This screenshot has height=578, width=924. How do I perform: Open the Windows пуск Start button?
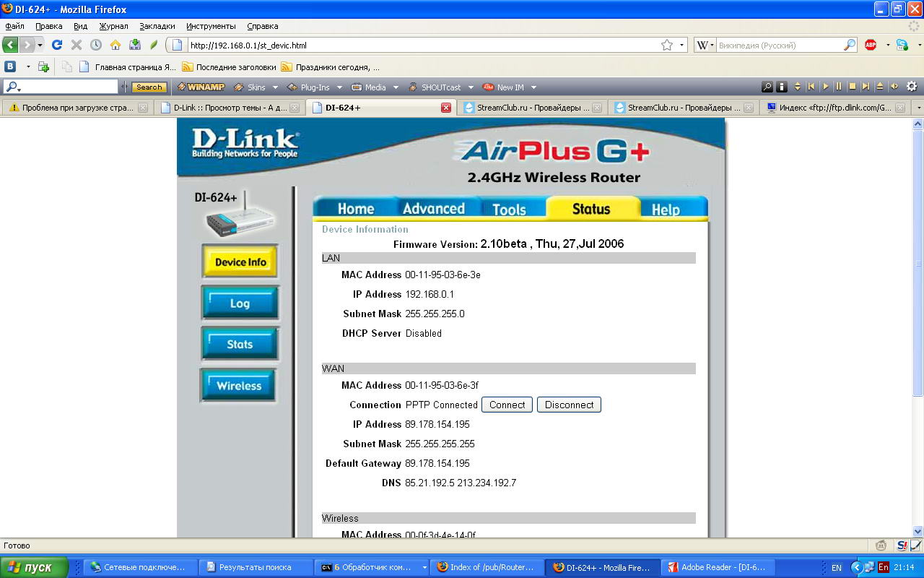pos(34,567)
